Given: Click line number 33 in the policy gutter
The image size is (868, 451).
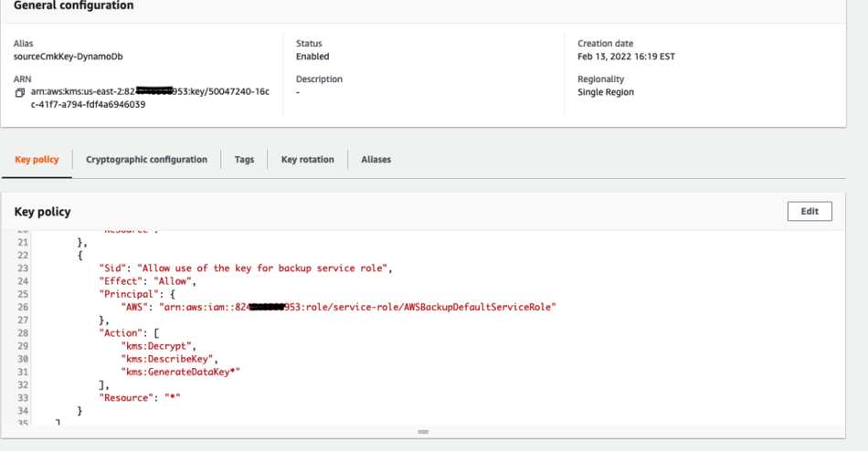Looking at the screenshot, I should pos(22,397).
